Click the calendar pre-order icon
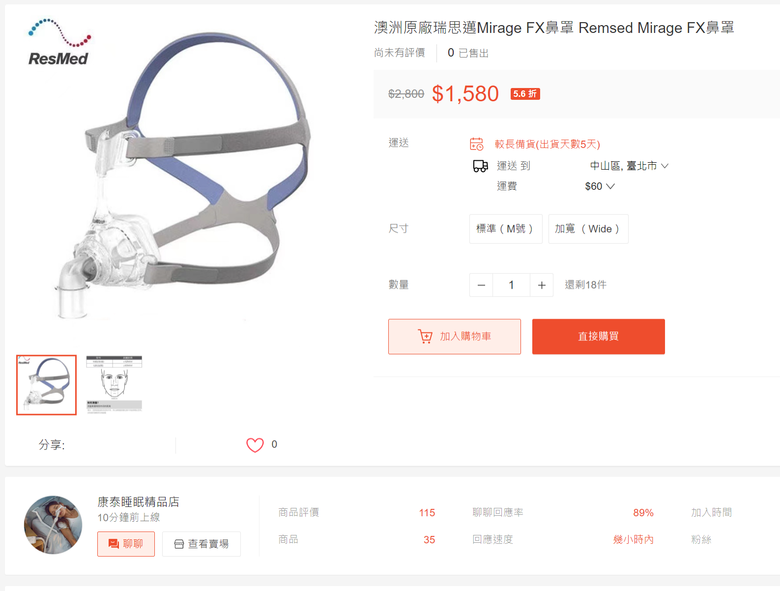Viewport: 780px width, 591px height. 477,144
